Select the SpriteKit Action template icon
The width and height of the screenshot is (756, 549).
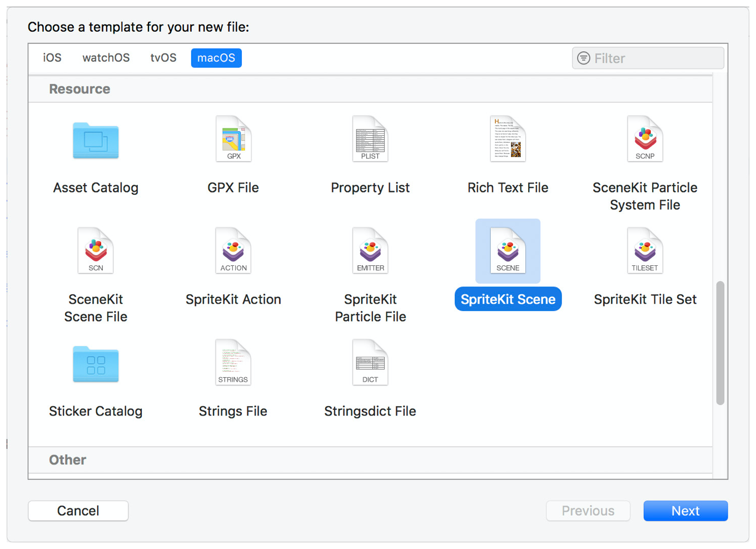233,251
